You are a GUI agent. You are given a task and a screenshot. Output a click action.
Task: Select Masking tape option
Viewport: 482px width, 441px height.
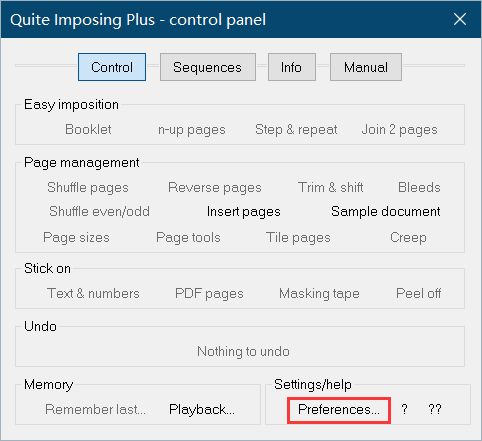(319, 294)
